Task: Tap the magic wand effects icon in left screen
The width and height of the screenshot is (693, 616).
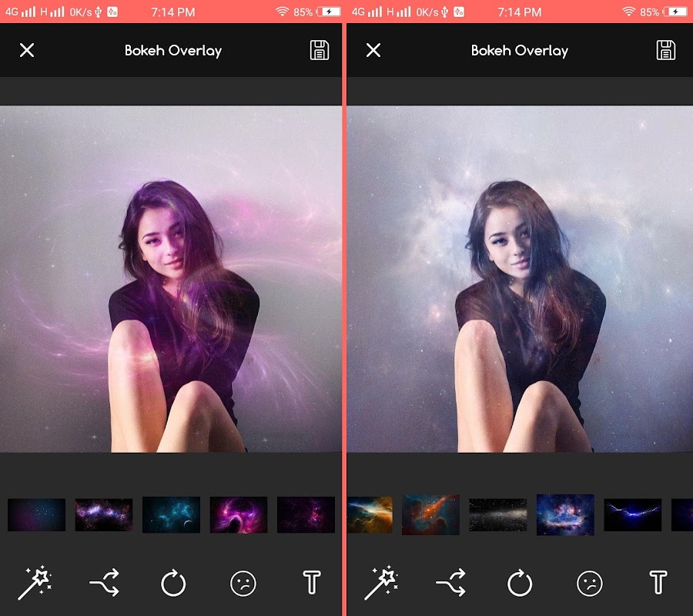Action: 35,582
